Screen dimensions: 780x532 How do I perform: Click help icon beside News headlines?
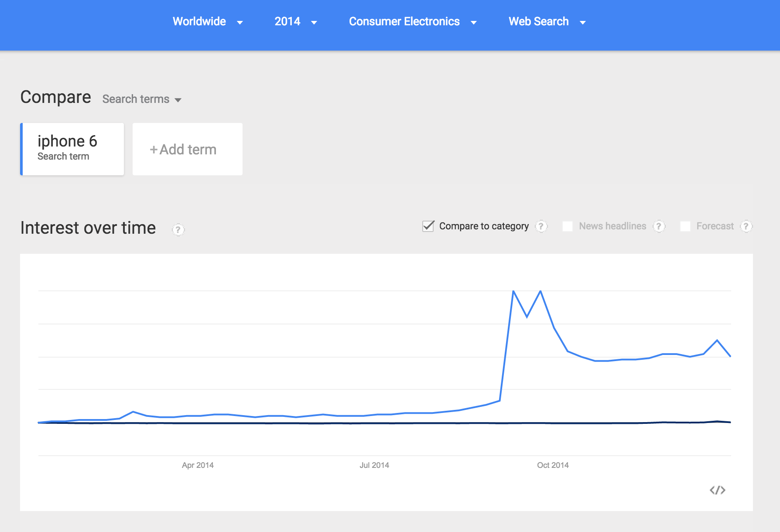pos(659,226)
